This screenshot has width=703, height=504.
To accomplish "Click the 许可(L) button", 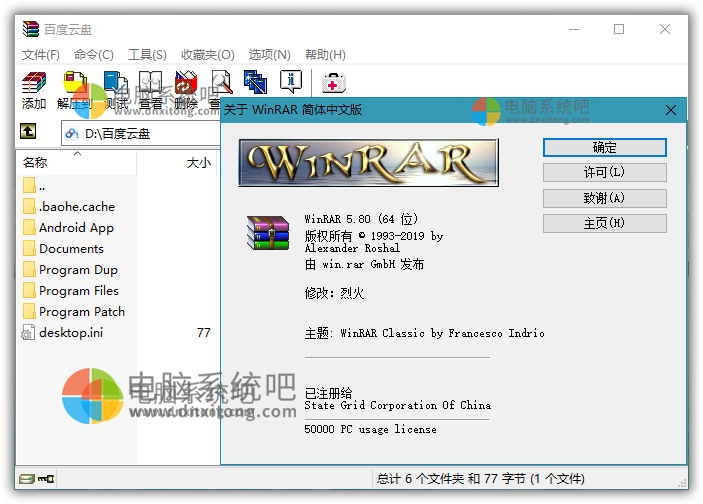I will click(604, 172).
